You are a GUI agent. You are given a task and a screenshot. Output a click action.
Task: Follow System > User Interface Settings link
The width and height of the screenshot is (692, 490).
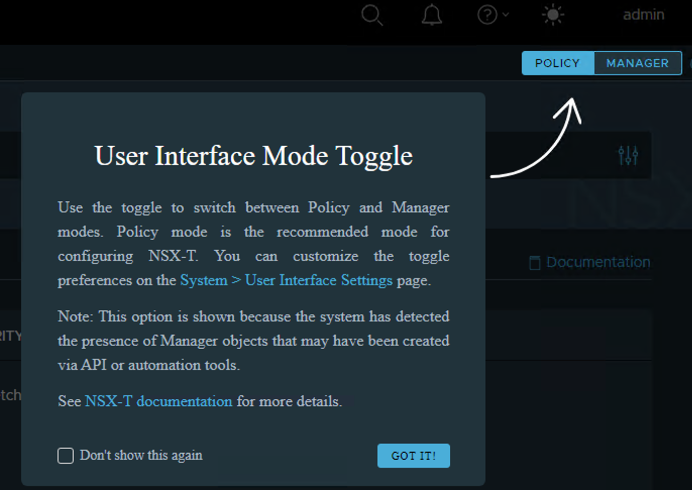(286, 280)
